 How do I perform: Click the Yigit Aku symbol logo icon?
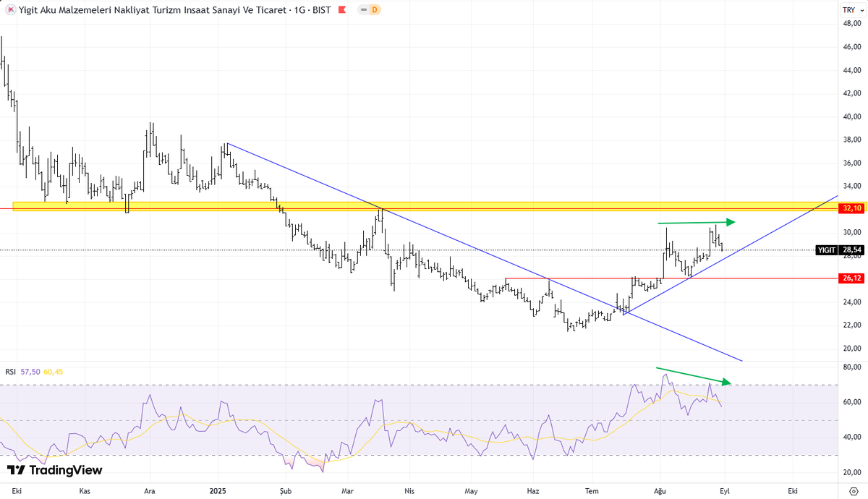pyautogui.click(x=10, y=9)
